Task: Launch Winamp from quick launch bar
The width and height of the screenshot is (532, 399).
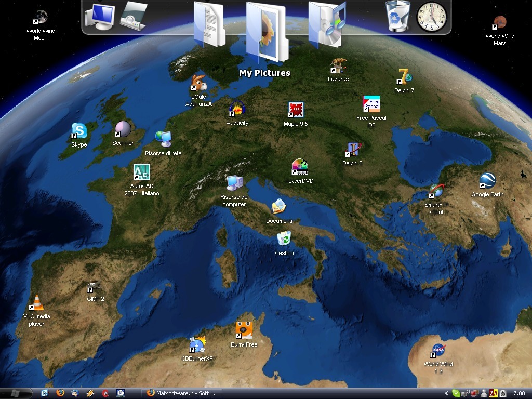Action: click(90, 393)
